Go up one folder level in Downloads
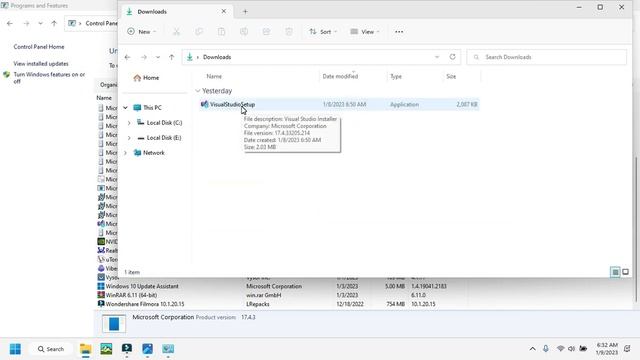 click(x=171, y=57)
